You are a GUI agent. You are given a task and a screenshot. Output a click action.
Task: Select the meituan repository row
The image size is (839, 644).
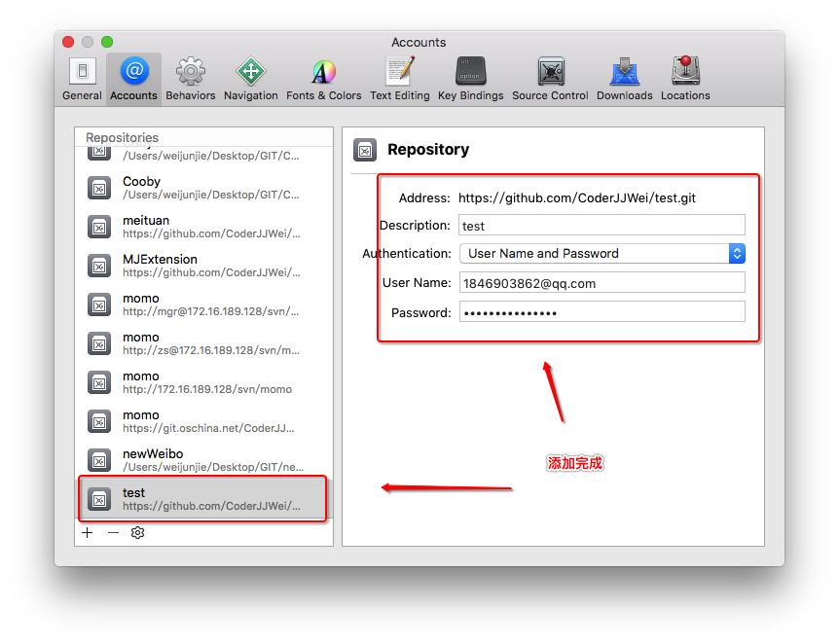pyautogui.click(x=203, y=228)
